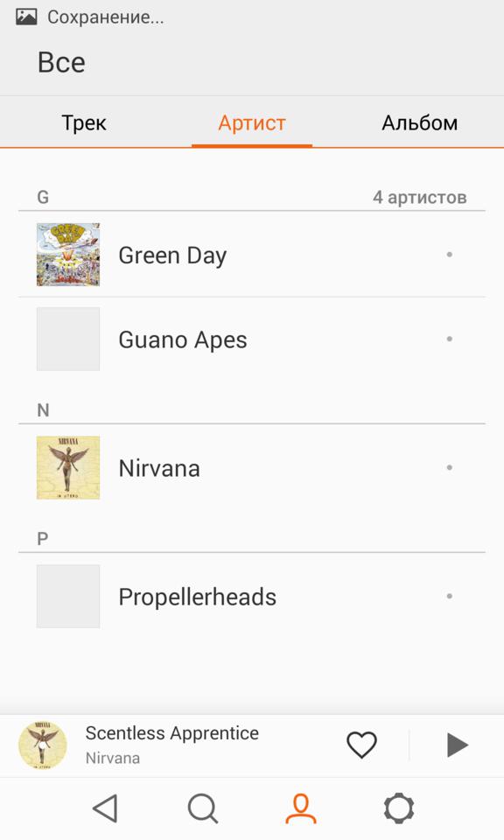The image size is (504, 840).
Task: Play Scentless Apprentice with the play button
Action: pyautogui.click(x=458, y=745)
